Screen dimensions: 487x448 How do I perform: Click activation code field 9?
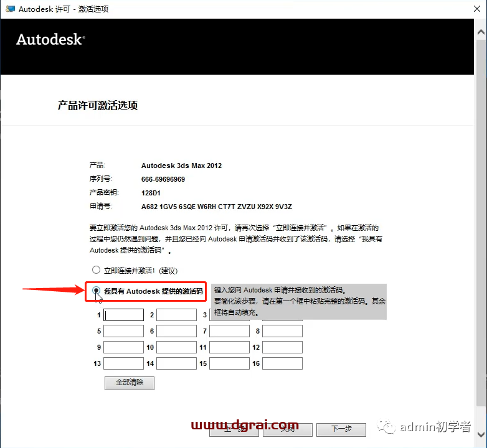(123, 347)
